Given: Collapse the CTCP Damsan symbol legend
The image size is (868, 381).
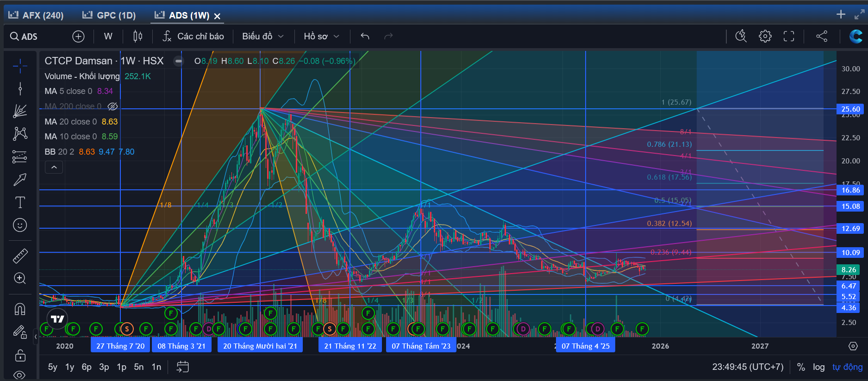Looking at the screenshot, I should pos(178,61).
